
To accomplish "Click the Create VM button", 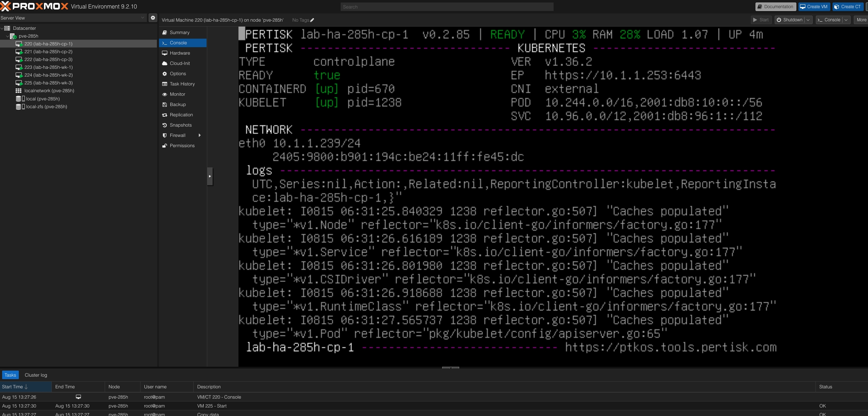I will [x=814, y=7].
